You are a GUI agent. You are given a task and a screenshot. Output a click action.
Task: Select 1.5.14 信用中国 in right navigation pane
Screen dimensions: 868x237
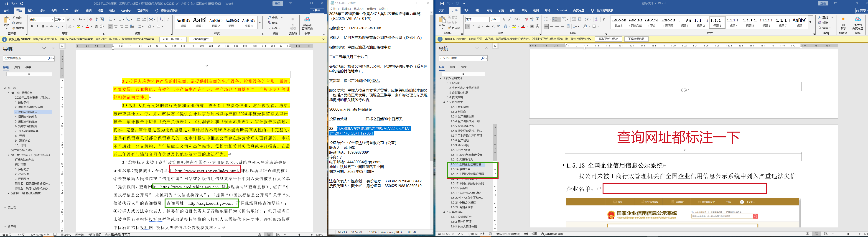point(461,169)
